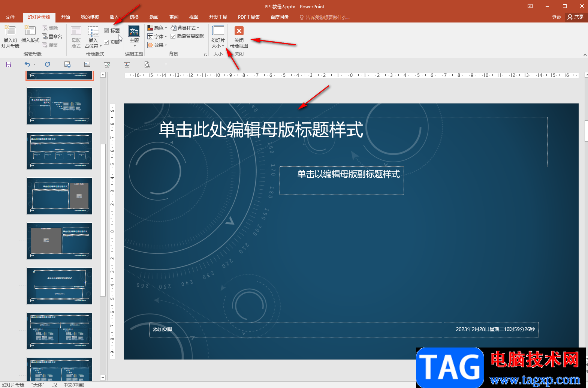This screenshot has height=388, width=588.
Task: Open the View (视图) tab
Action: click(194, 17)
